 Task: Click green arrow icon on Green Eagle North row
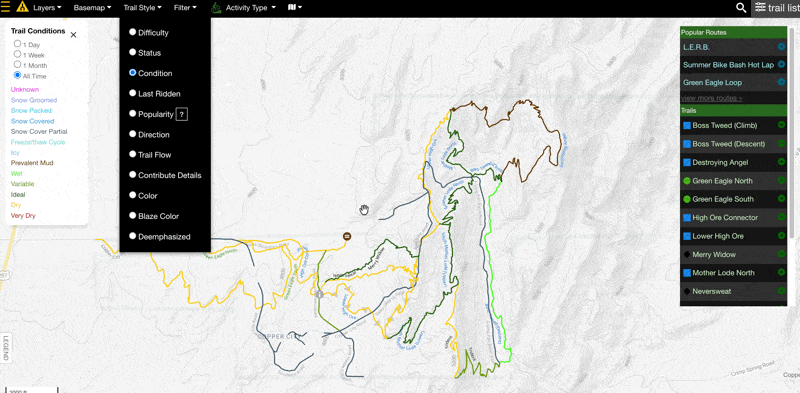781,181
